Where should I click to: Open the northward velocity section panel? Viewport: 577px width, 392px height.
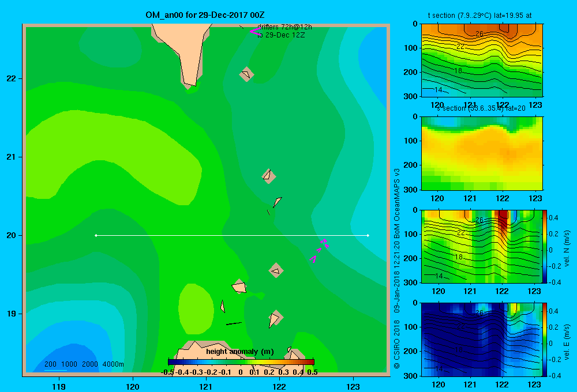tap(482, 246)
